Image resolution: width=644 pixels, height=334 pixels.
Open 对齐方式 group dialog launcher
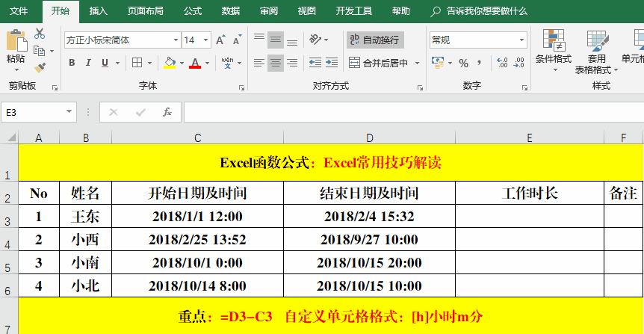pos(420,87)
